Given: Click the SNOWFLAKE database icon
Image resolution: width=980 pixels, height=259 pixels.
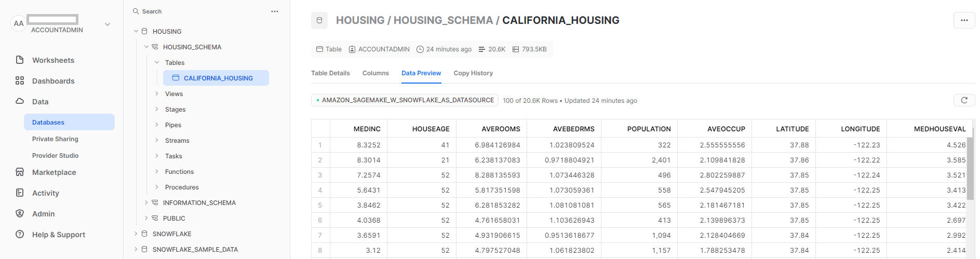Looking at the screenshot, I should click(145, 234).
